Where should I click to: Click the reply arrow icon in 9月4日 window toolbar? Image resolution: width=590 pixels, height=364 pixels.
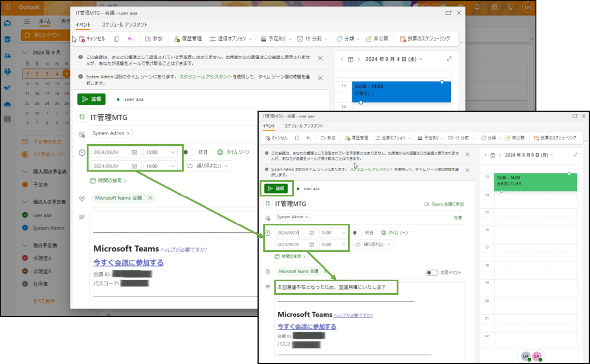coord(131,39)
